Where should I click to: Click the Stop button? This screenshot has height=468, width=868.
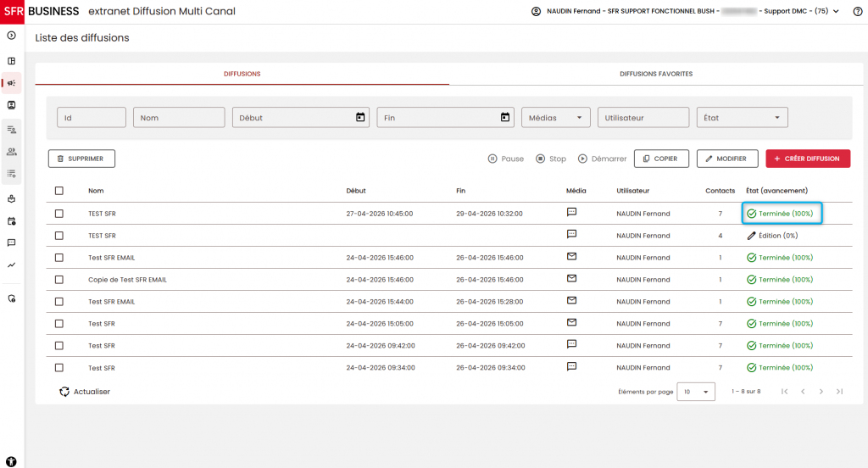tap(551, 159)
